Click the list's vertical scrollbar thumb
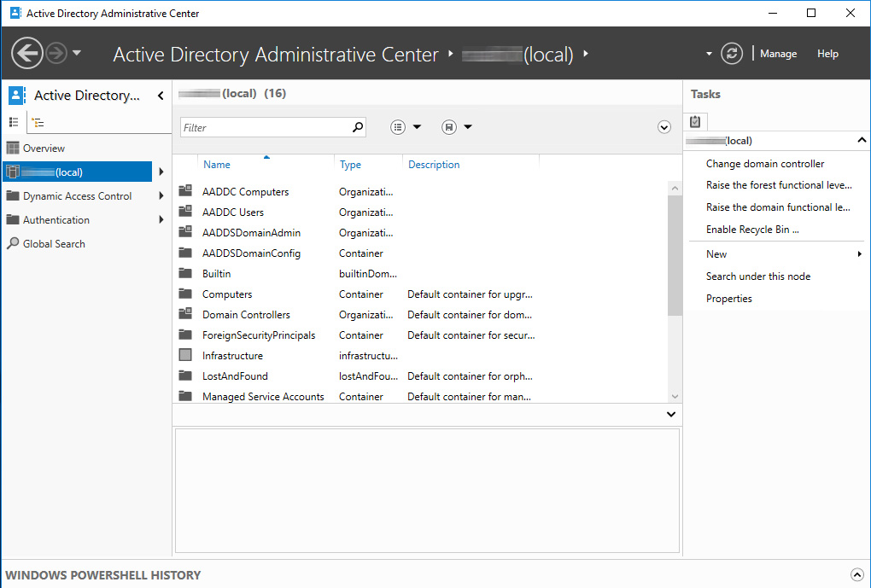871x588 pixels. (675, 256)
